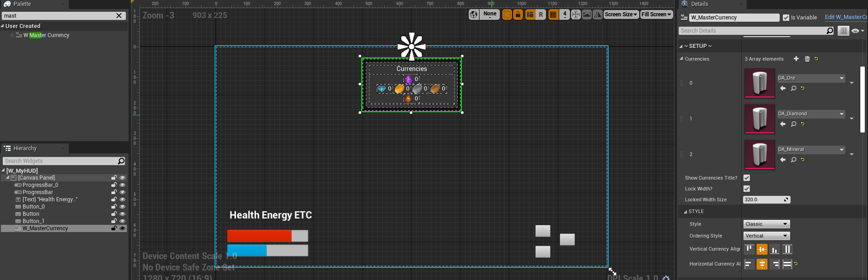Click the DA_Diamond asset thumbnail

click(x=759, y=119)
